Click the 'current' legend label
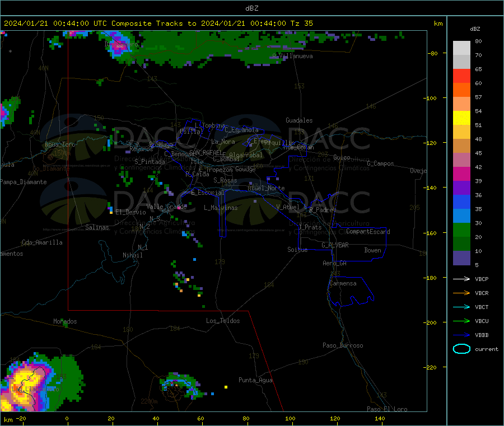This screenshot has height=426, width=504. point(486,349)
